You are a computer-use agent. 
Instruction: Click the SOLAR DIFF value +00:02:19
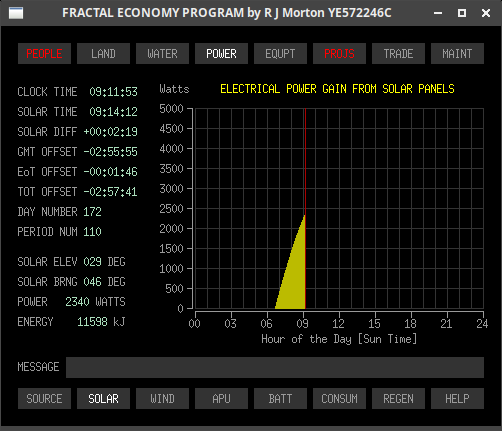110,132
